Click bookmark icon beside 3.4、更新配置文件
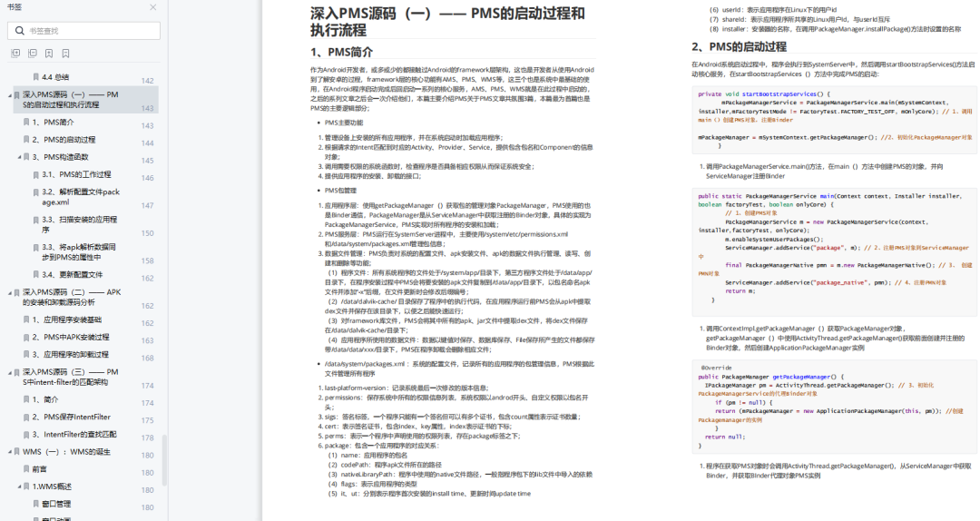Image resolution: width=980 pixels, height=521 pixels. click(35, 275)
